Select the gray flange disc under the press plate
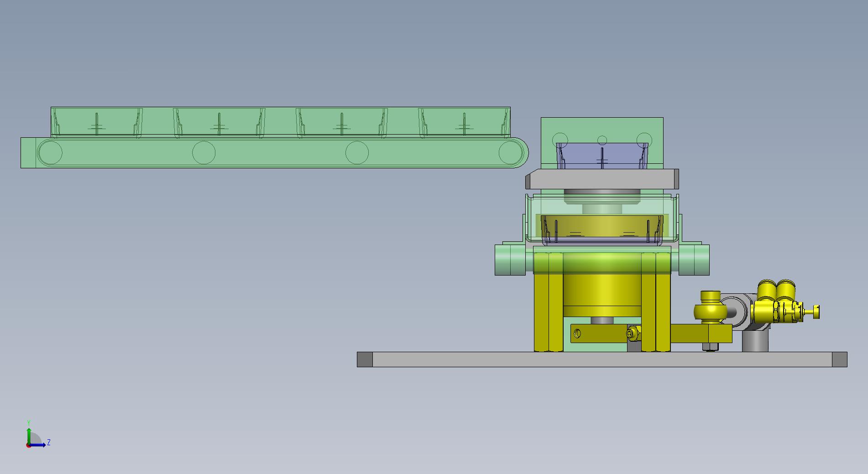 602,196
